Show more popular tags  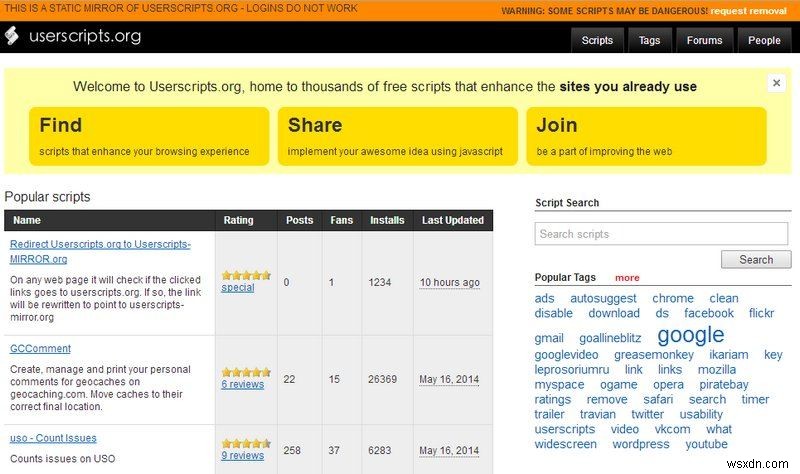tap(627, 277)
